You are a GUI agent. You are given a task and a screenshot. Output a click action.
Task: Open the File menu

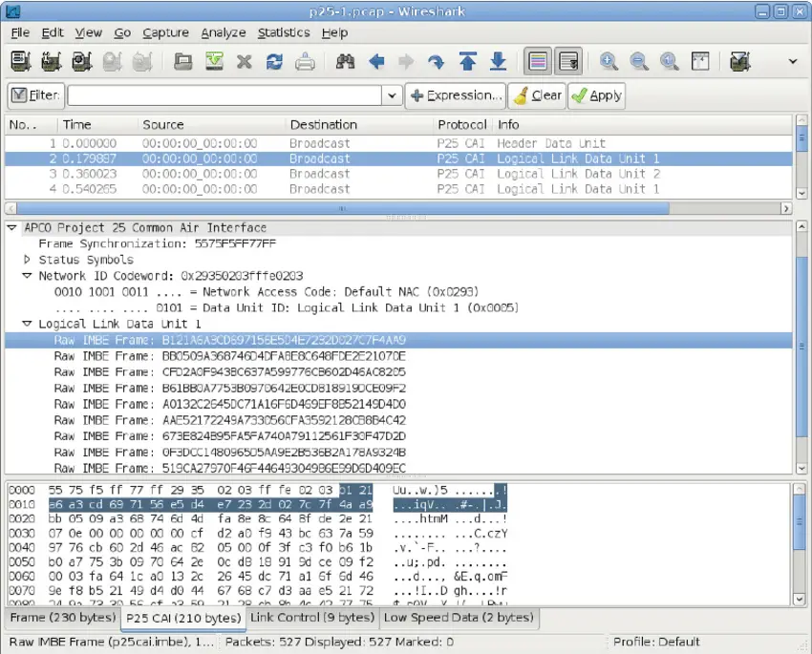[20, 32]
